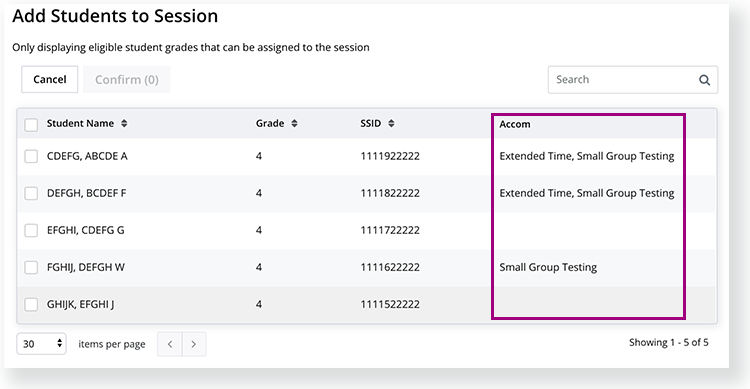Select student DEFGH, BCDEF F checkbox
This screenshot has width=750, height=389.
coord(31,193)
